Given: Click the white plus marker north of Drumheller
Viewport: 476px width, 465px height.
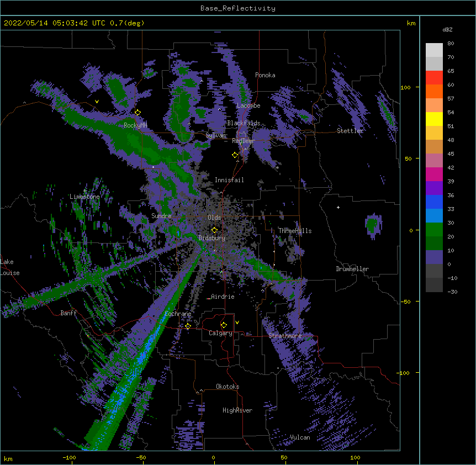Looking at the screenshot, I should click(338, 207).
